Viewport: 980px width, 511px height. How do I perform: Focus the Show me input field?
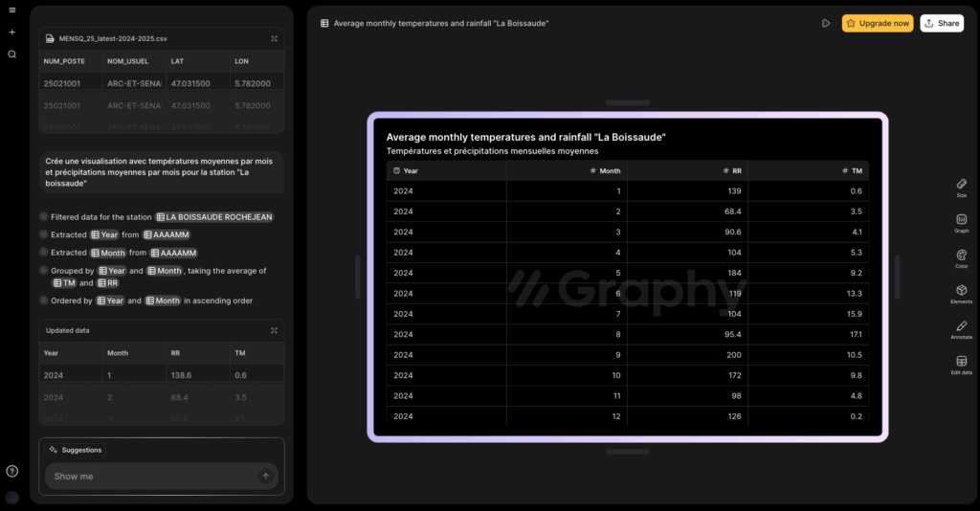click(x=152, y=476)
